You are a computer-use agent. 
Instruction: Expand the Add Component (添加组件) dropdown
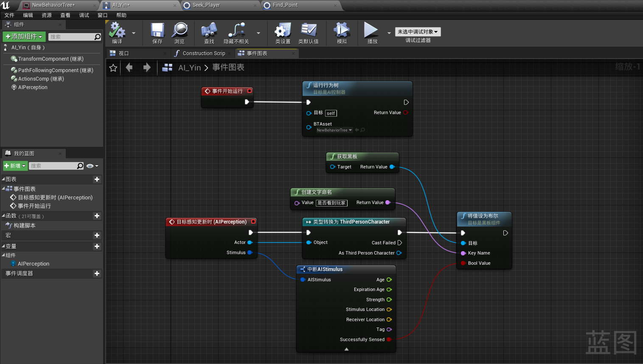point(24,37)
